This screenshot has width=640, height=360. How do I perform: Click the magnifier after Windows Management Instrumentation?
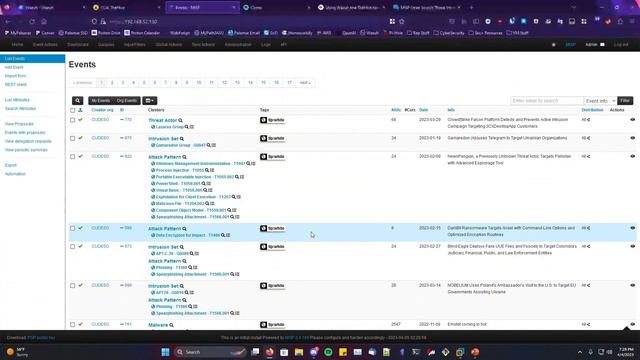248,164
